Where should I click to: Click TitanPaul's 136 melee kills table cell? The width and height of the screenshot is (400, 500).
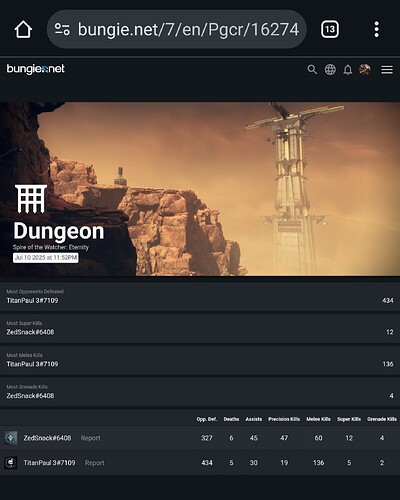[318, 463]
